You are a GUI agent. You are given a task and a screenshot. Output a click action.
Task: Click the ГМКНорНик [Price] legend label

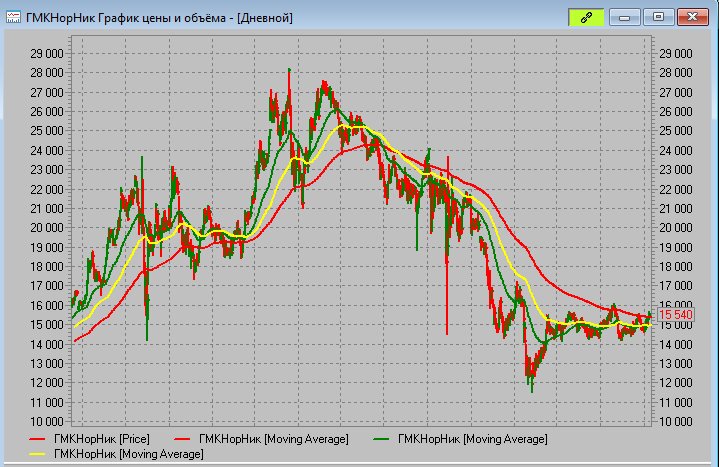[x=102, y=439]
